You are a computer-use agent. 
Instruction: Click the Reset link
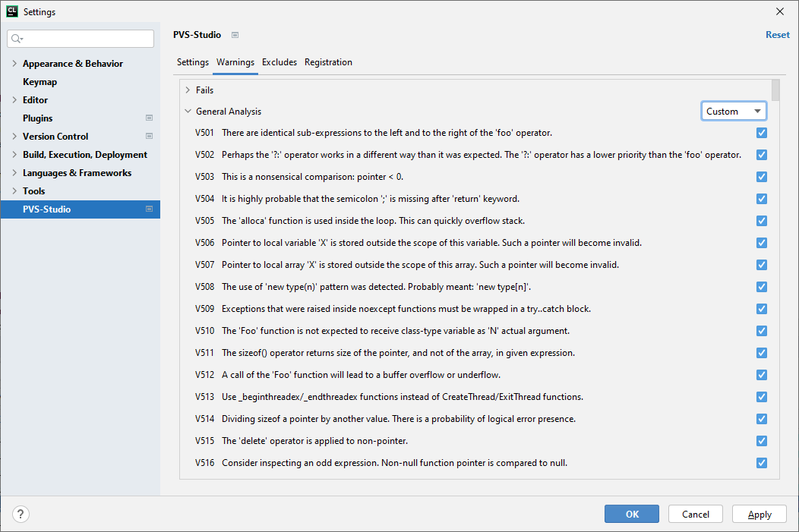[x=778, y=35]
